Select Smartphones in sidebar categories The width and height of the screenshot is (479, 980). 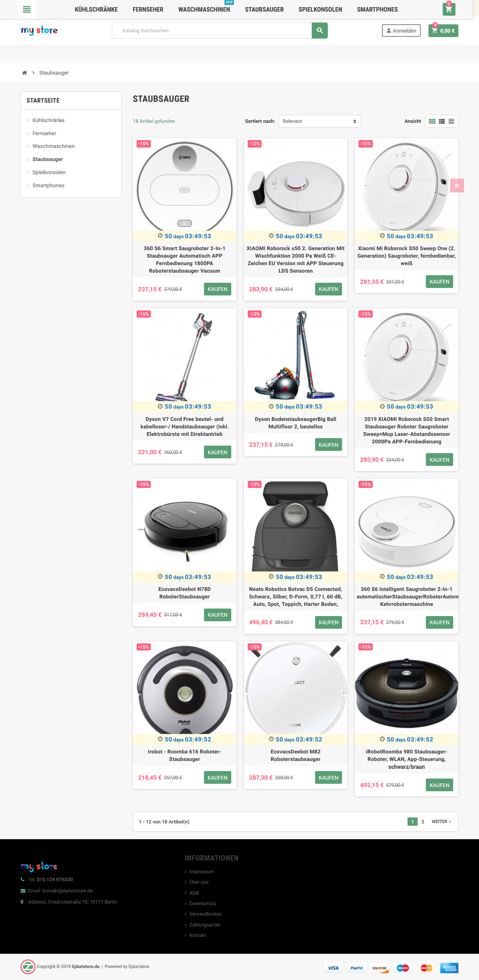(x=48, y=186)
